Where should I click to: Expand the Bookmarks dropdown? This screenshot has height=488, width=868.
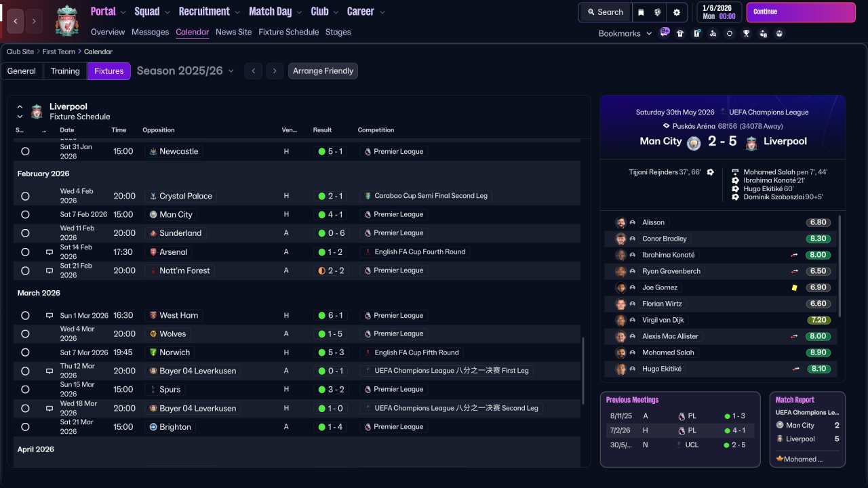coord(625,33)
